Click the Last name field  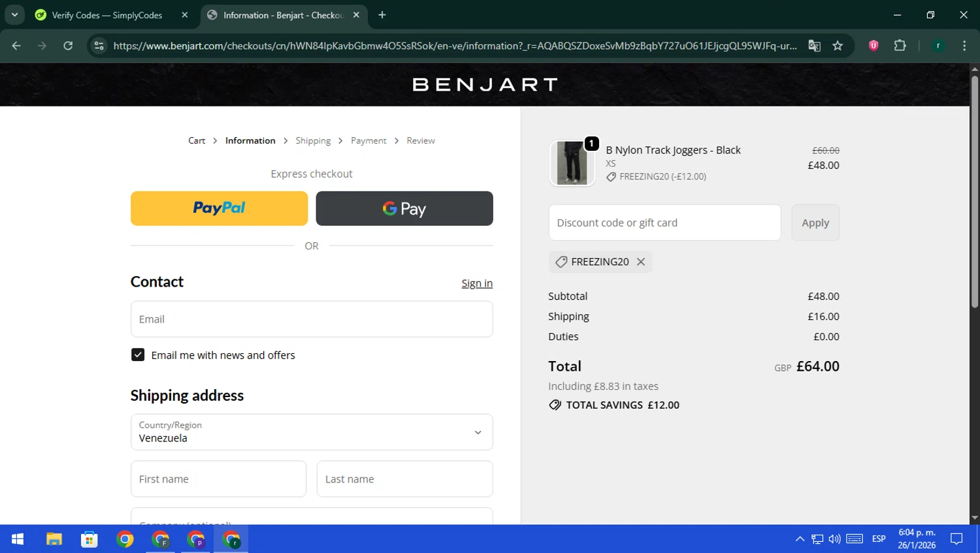coord(404,479)
